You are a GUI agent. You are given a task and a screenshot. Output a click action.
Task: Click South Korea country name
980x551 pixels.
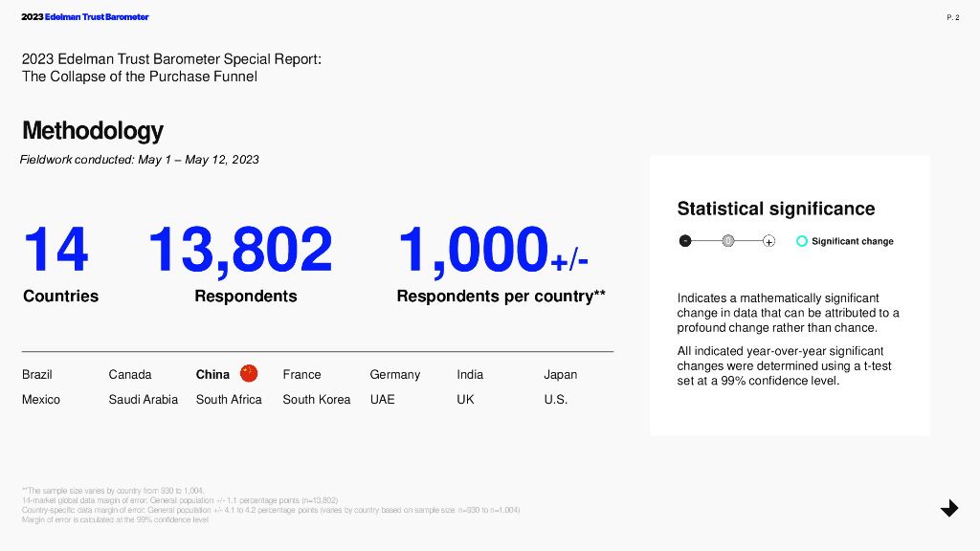click(316, 399)
